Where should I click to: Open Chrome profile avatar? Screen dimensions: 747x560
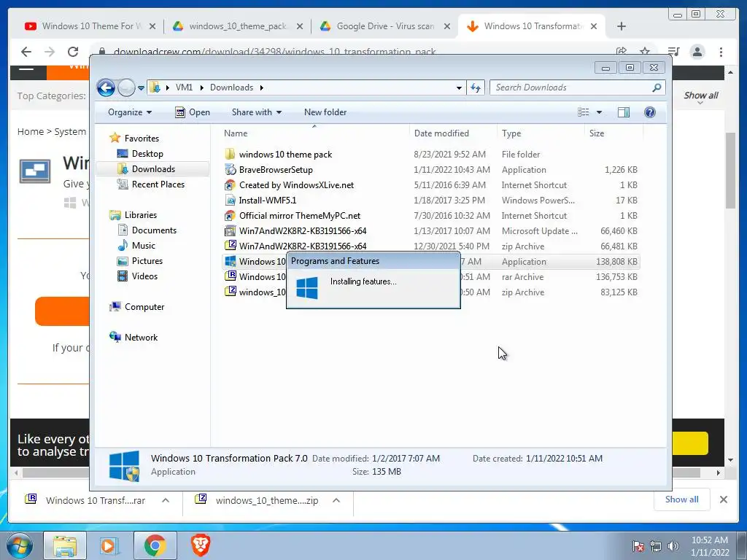click(x=697, y=52)
